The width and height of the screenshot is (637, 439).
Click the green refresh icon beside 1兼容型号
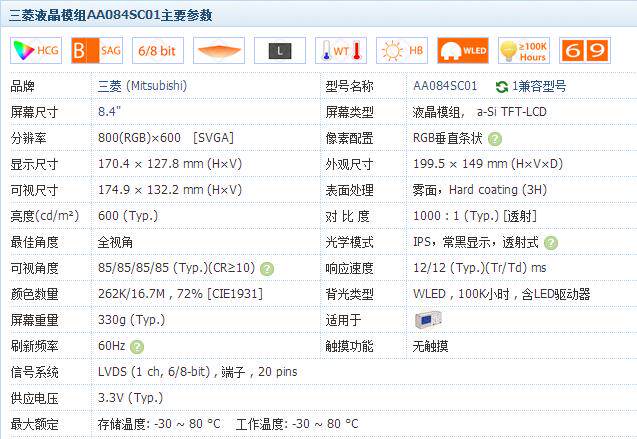[x=502, y=87]
